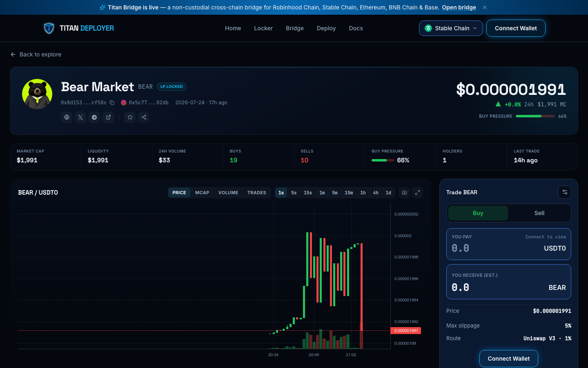Add token to favorites star
The width and height of the screenshot is (588, 368).
130,117
